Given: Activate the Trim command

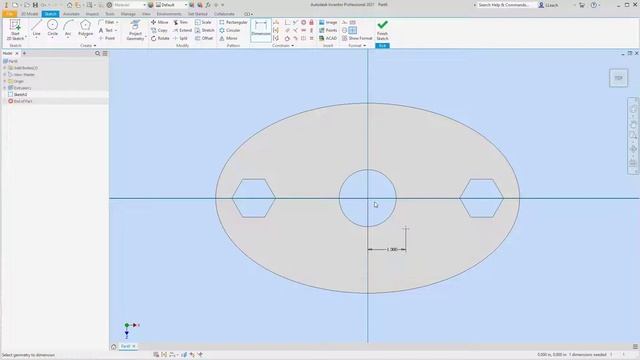Looking at the screenshot, I should (x=180, y=22).
